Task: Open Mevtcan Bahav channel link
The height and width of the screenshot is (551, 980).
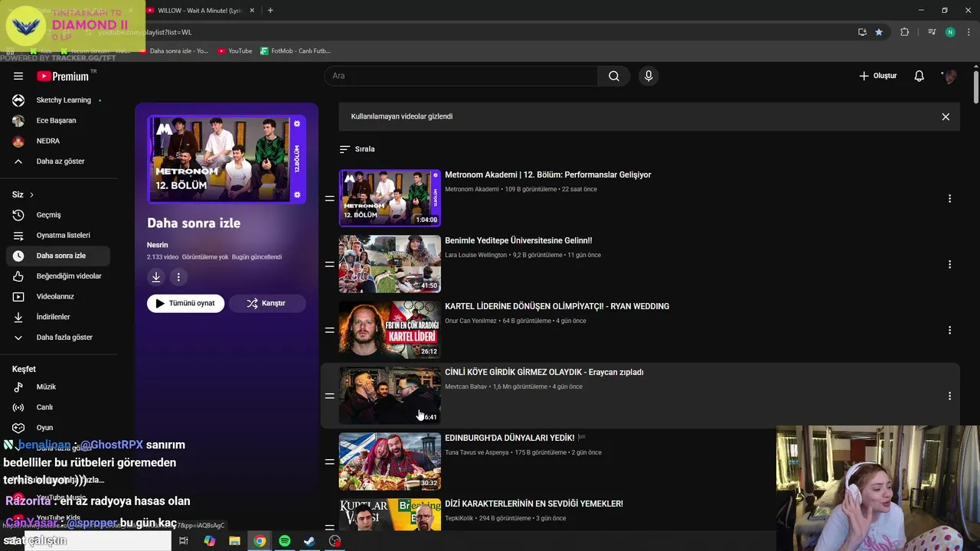Action: pos(465,386)
